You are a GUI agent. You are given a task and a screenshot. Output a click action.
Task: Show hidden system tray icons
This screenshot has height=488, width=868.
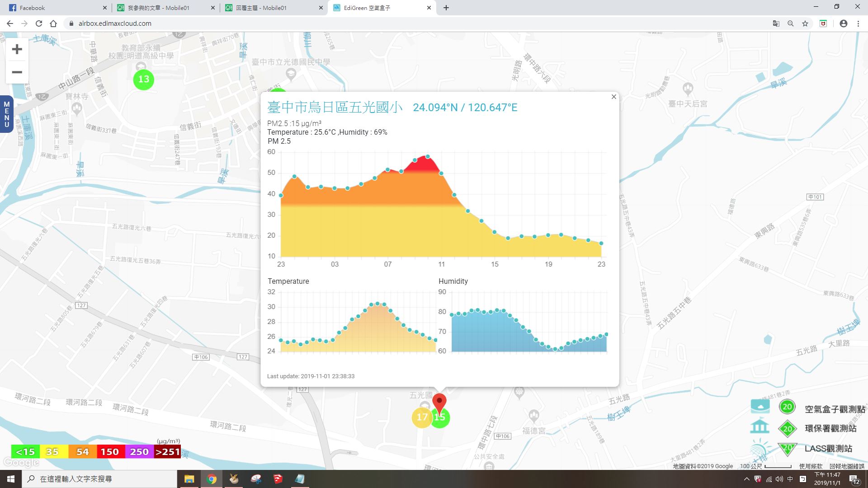click(x=746, y=479)
